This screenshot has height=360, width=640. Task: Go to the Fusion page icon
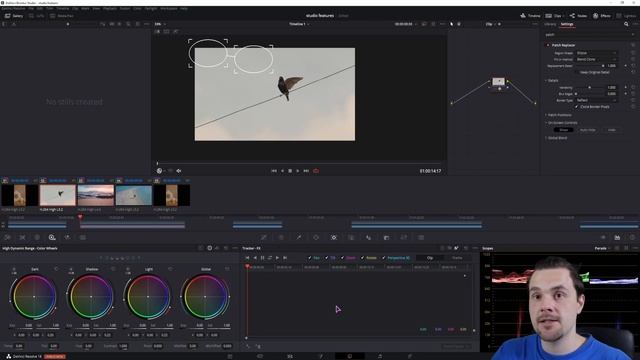[x=320, y=356]
